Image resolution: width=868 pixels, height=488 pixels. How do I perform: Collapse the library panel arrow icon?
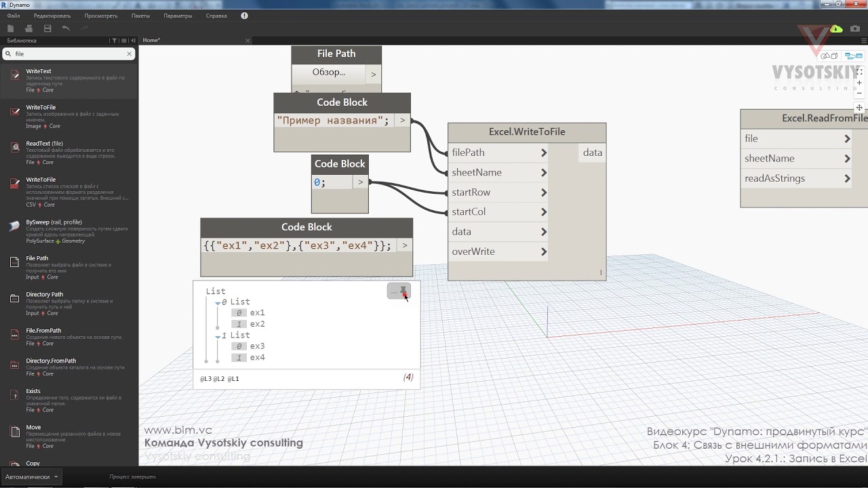click(133, 41)
